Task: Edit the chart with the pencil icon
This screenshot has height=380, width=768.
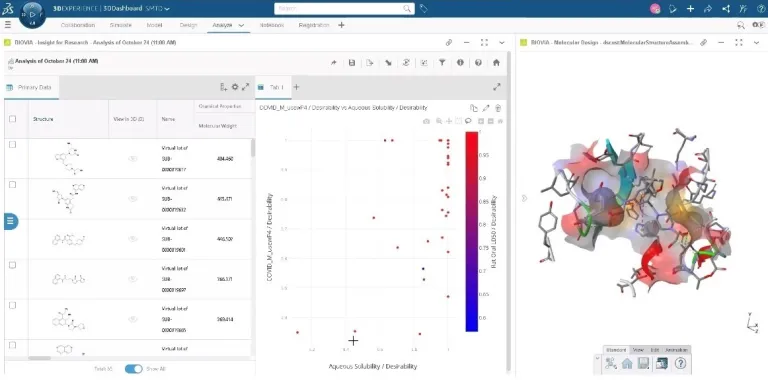Action: click(x=486, y=108)
